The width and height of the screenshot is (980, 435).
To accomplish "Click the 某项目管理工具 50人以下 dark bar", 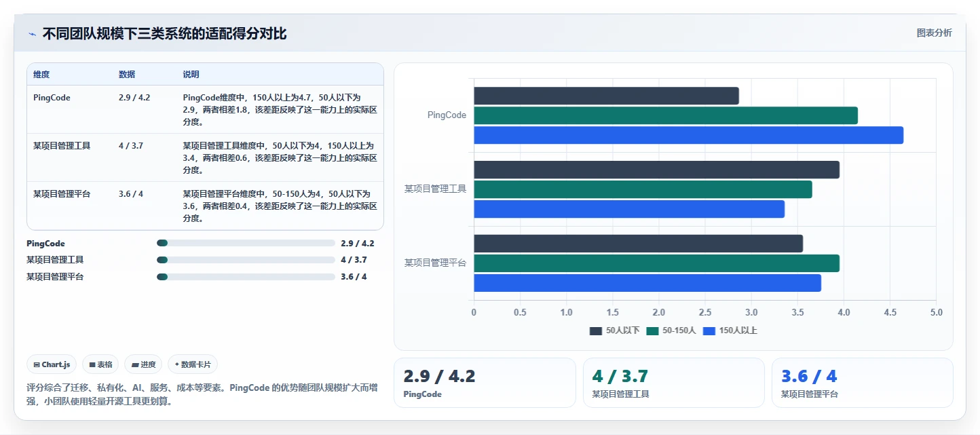I will 657,170.
